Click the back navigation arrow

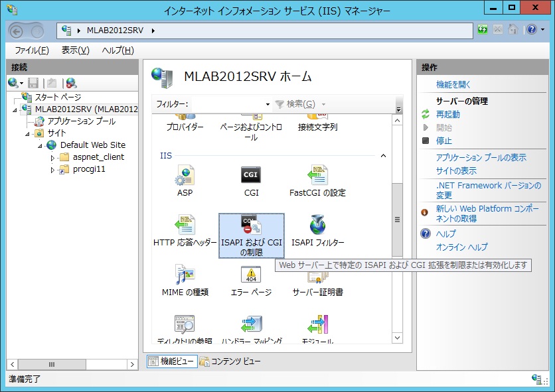pyautogui.click(x=16, y=31)
